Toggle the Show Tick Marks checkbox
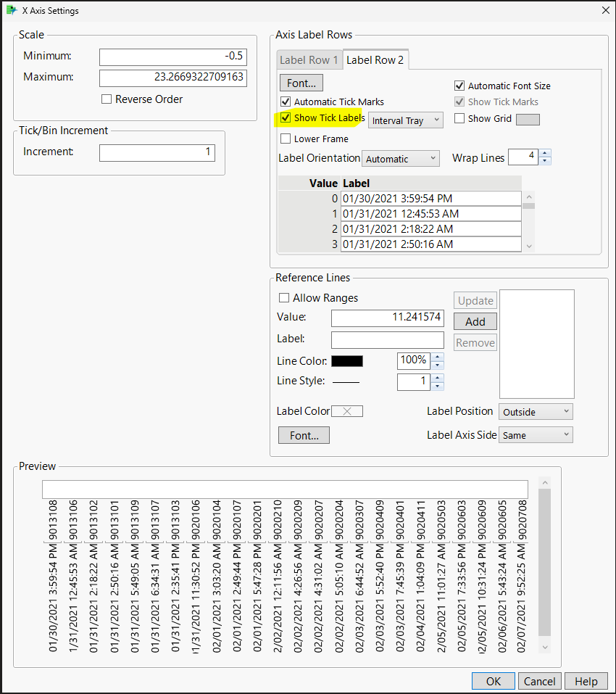The width and height of the screenshot is (616, 694). [459, 102]
